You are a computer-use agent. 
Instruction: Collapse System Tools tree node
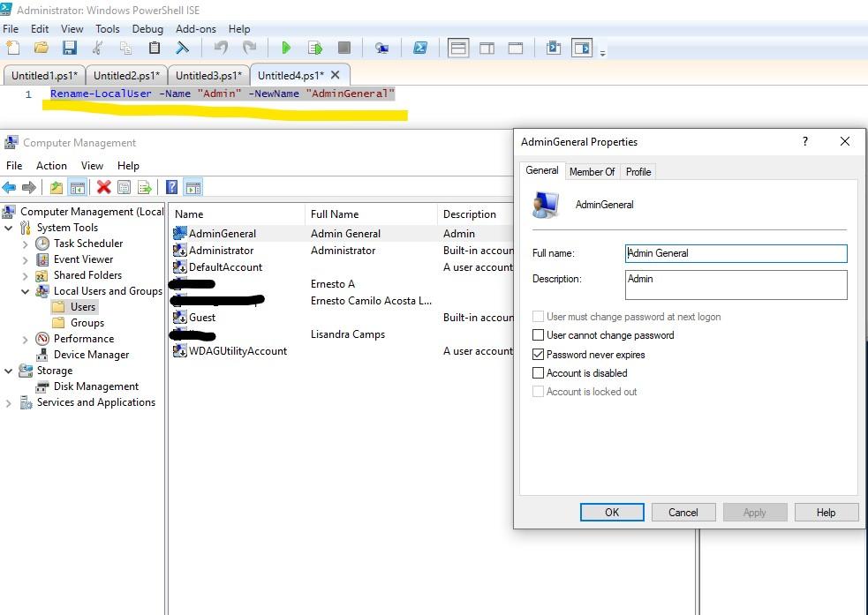point(8,228)
